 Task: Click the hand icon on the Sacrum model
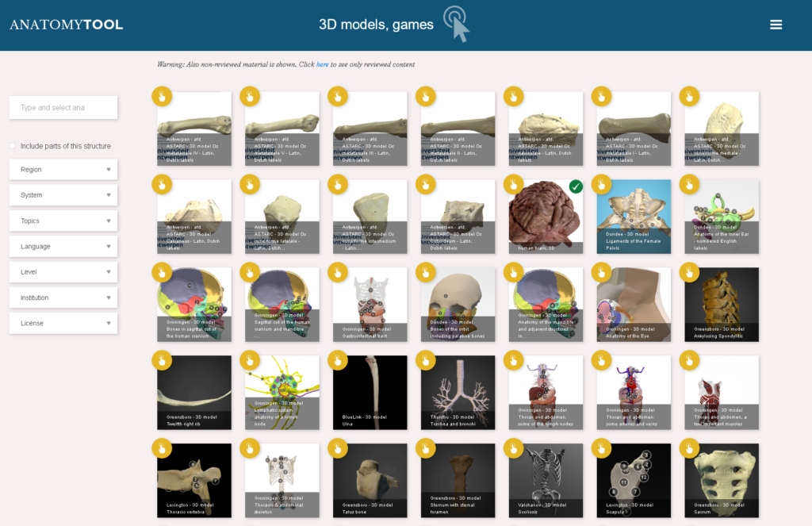[x=688, y=449]
